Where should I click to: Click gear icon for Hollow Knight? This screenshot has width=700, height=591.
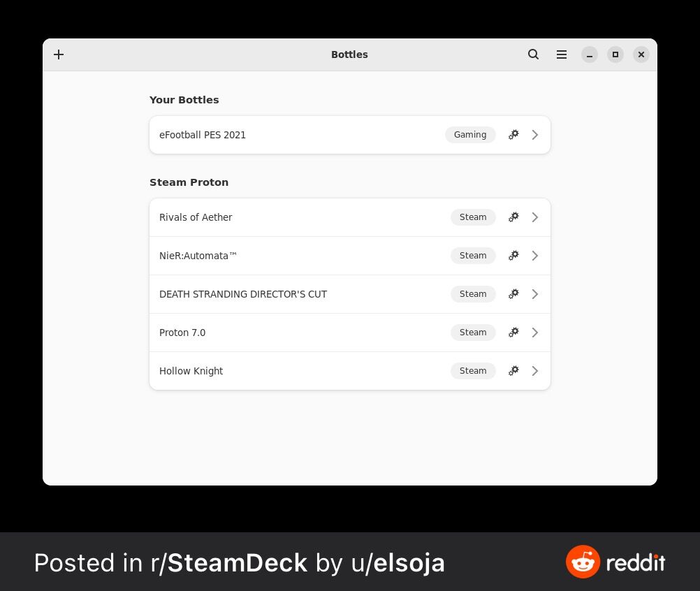coord(513,371)
